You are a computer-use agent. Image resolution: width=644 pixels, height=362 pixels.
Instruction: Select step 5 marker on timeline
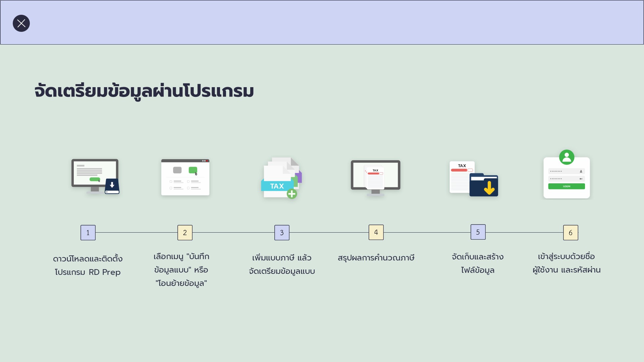pyautogui.click(x=478, y=232)
